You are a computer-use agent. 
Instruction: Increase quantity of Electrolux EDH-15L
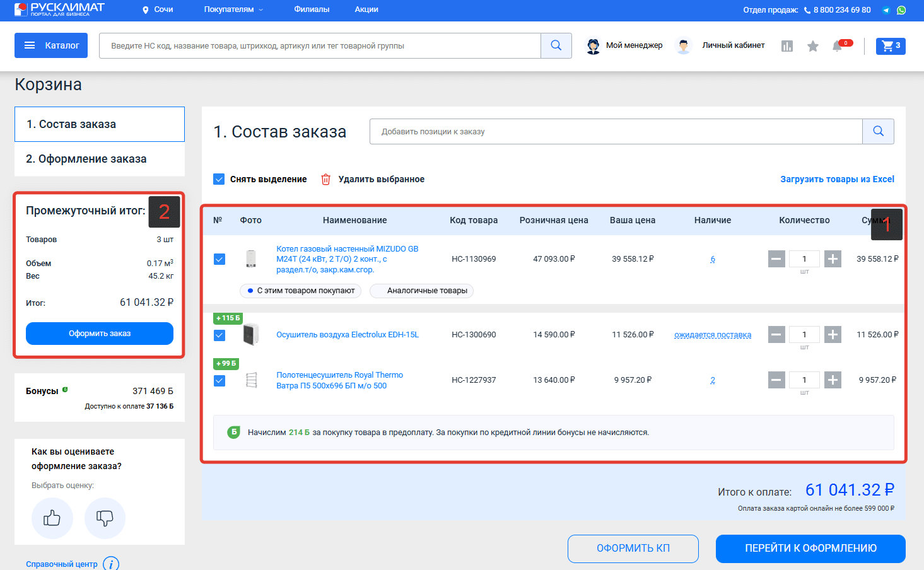(x=833, y=334)
